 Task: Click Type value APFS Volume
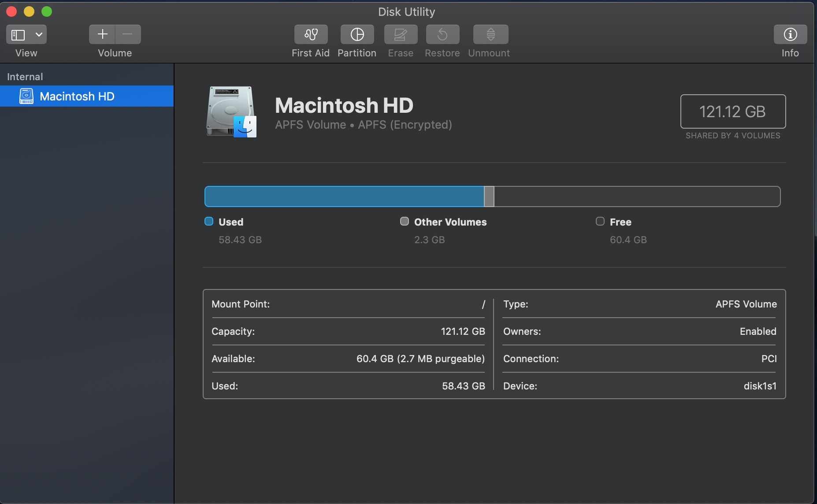746,304
